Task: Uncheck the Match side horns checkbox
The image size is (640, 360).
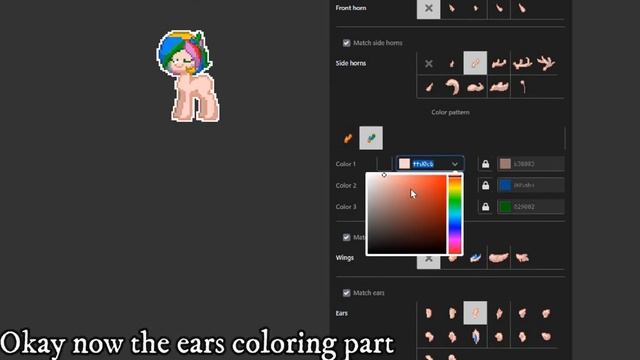Action: coord(347,43)
